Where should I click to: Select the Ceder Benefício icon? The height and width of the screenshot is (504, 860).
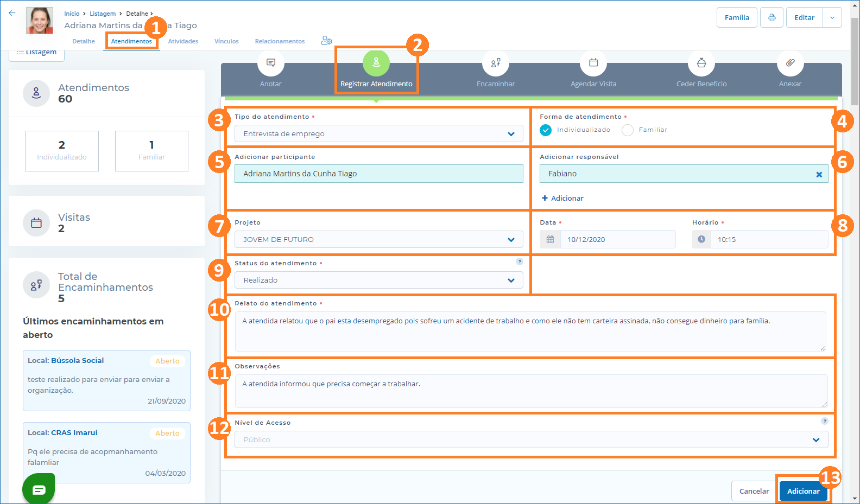701,63
